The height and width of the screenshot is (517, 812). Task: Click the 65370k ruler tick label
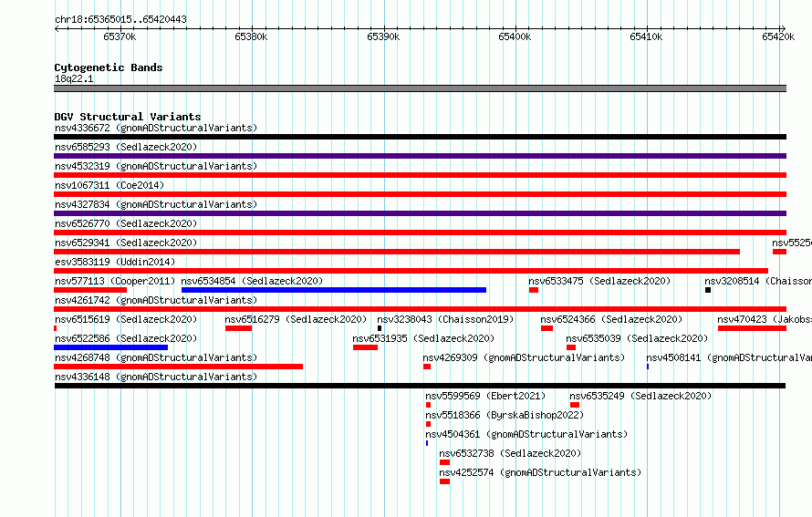[120, 36]
